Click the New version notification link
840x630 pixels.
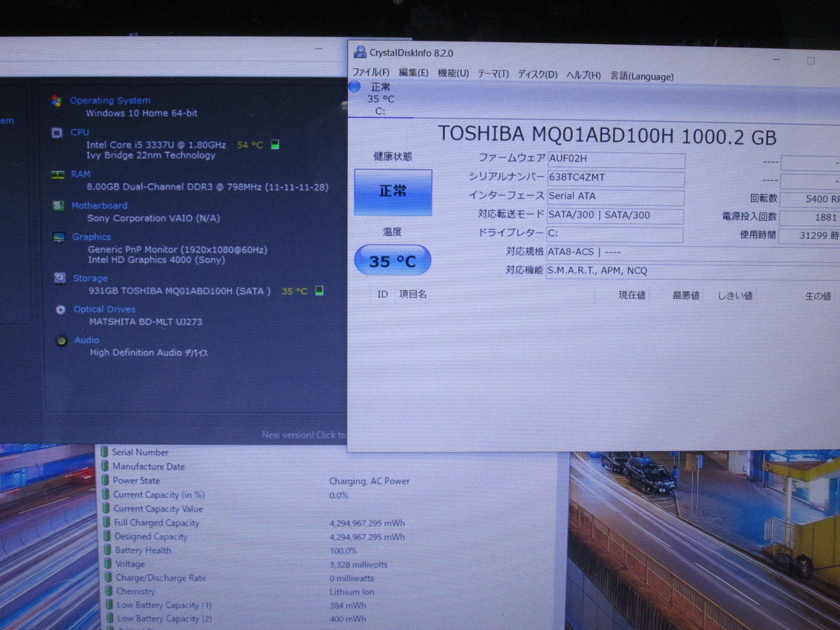pos(303,435)
